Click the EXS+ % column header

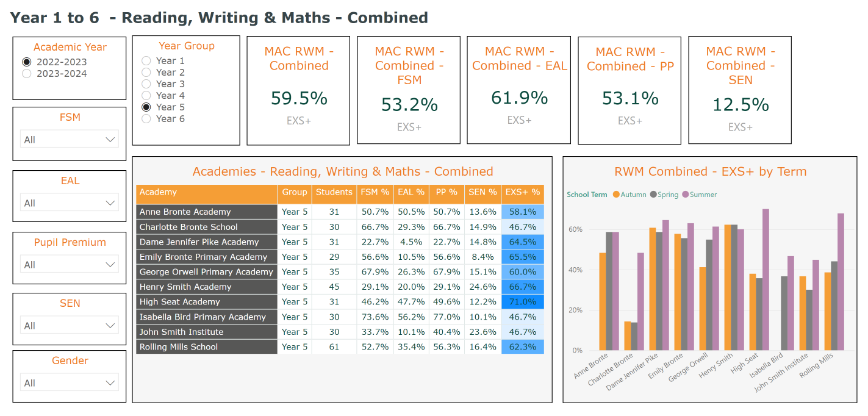[522, 193]
